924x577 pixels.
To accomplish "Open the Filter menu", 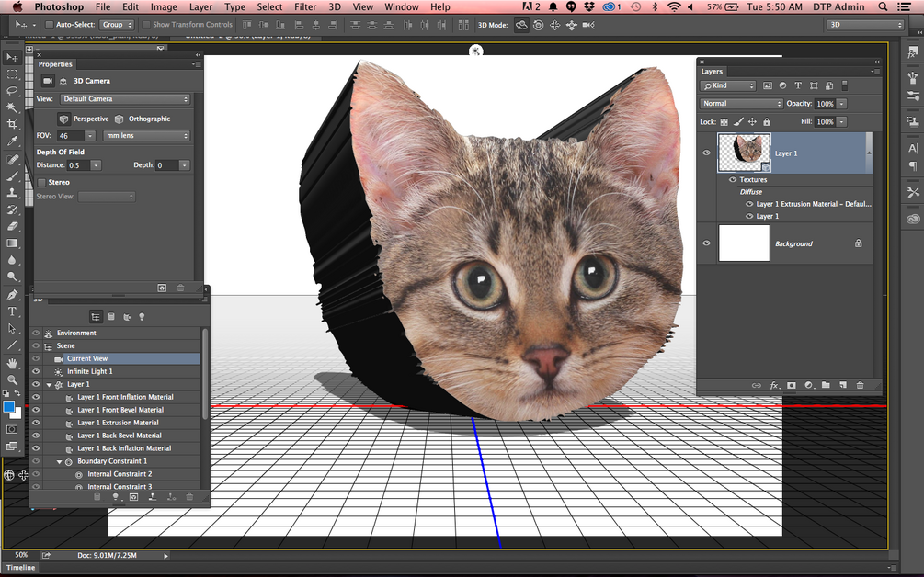I will [304, 6].
